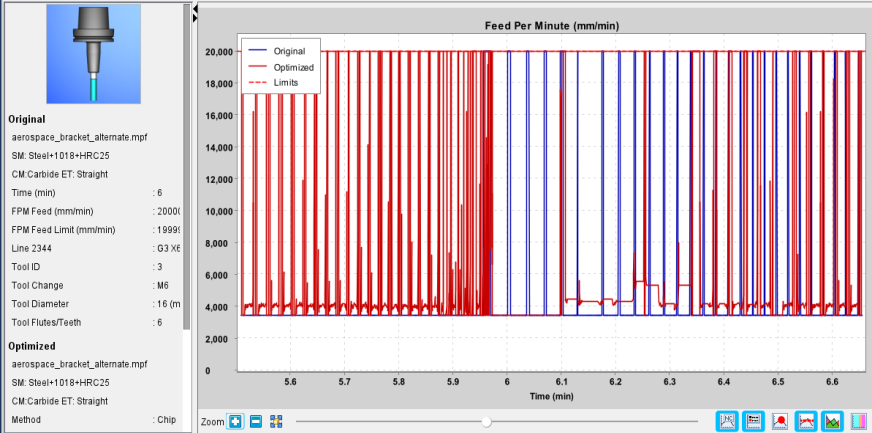Click the Optimized section heading
The image size is (872, 433).
point(32,346)
